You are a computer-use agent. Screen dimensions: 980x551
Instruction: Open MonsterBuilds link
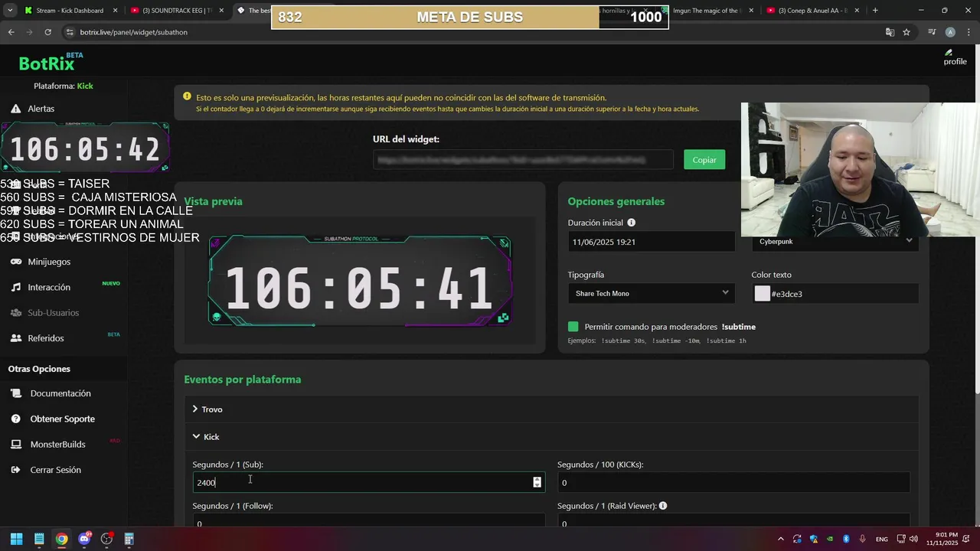(x=57, y=444)
